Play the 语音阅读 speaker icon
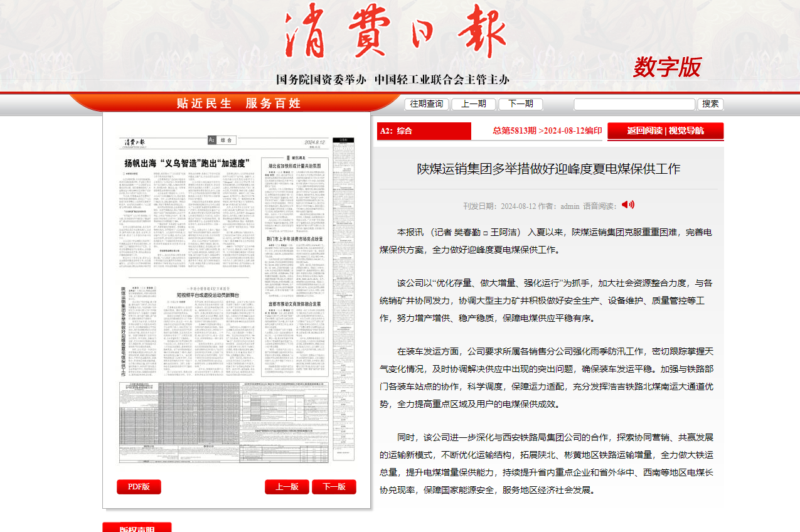Image resolution: width=800 pixels, height=532 pixels. coord(628,205)
